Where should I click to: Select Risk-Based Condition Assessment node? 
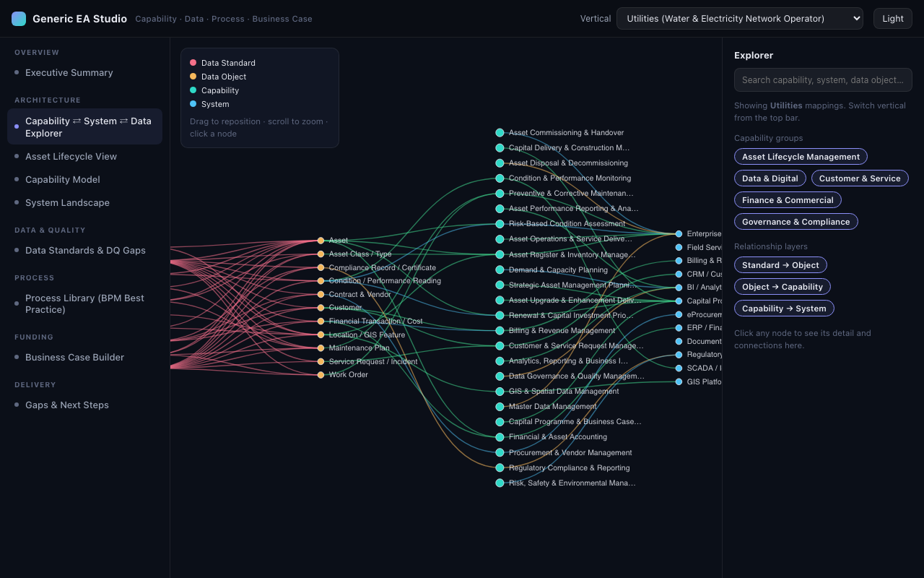[x=500, y=224]
